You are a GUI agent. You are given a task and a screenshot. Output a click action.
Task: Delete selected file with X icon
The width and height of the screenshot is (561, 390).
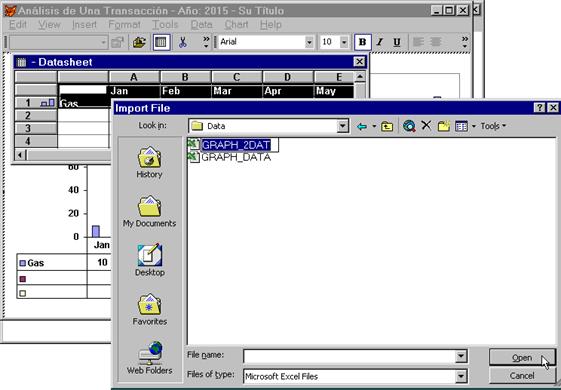(426, 126)
